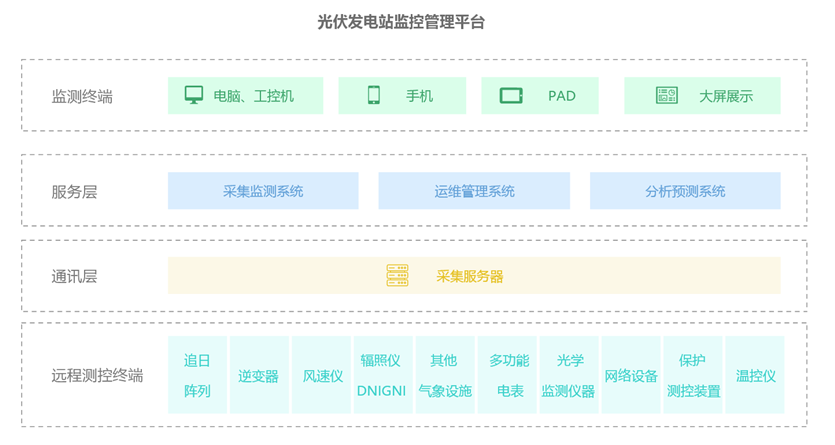Click the 采集服务器 label
Screen dimensions: 835x445
coord(470,276)
